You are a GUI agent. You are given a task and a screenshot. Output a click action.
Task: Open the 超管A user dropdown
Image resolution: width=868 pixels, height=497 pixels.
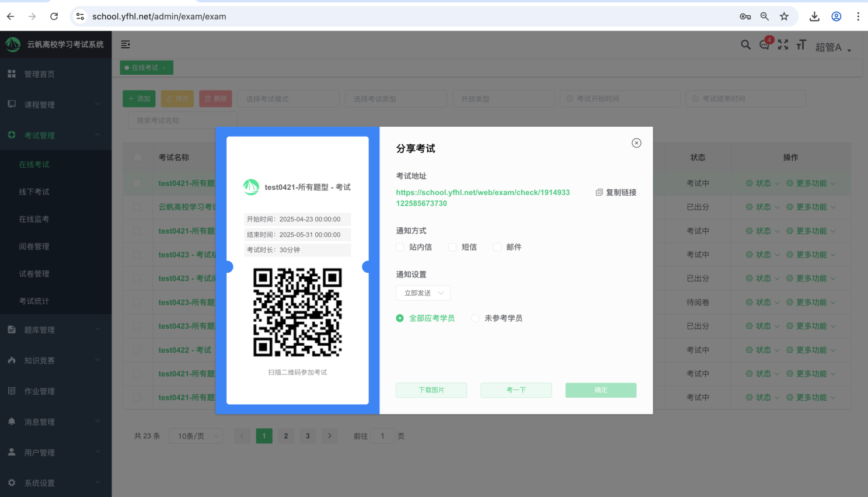click(x=833, y=47)
